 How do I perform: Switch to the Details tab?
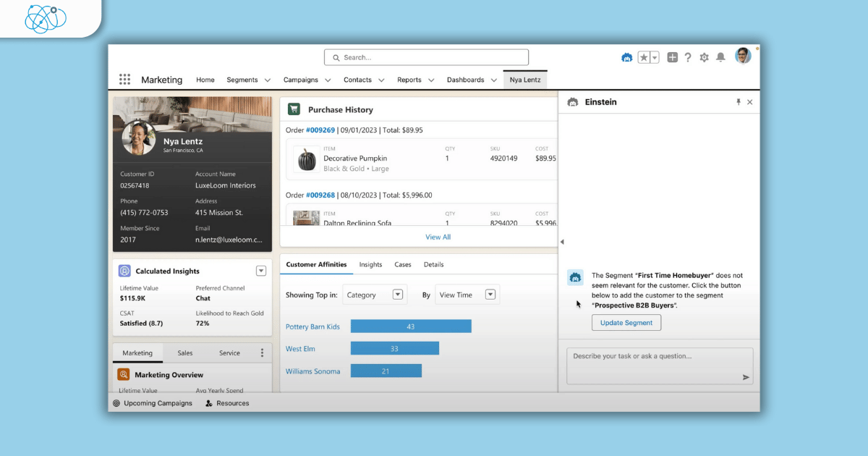point(434,264)
